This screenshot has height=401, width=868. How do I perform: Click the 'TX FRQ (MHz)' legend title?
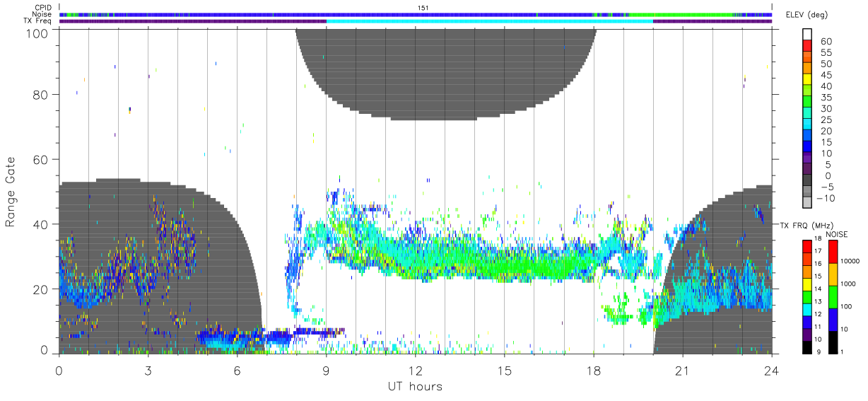807,225
